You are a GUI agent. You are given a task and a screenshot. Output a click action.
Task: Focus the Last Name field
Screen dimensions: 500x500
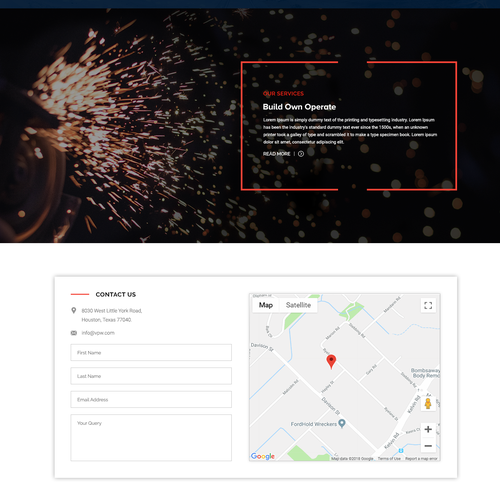pyautogui.click(x=151, y=376)
